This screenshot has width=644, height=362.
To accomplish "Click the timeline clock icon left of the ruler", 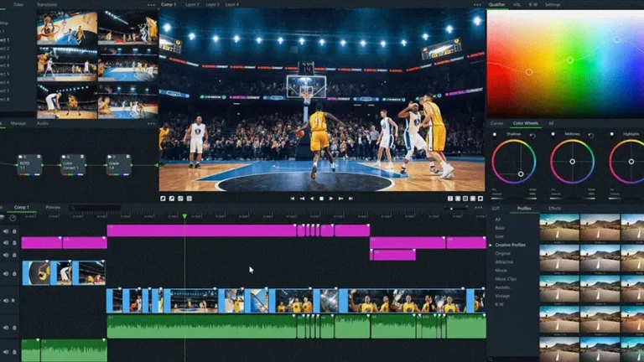I will (13, 218).
